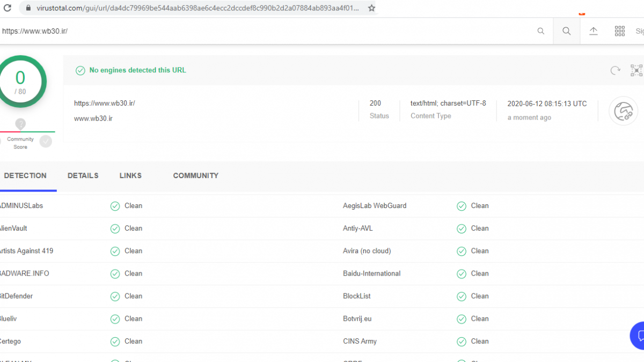Open the upload file icon
The width and height of the screenshot is (644, 362).
pos(594,31)
